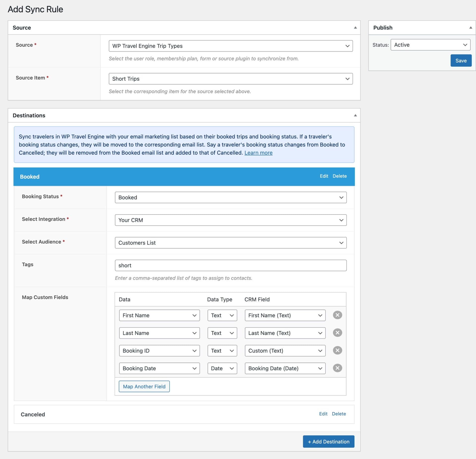
Task: Change data type in Last Name row
Action: coord(222,333)
